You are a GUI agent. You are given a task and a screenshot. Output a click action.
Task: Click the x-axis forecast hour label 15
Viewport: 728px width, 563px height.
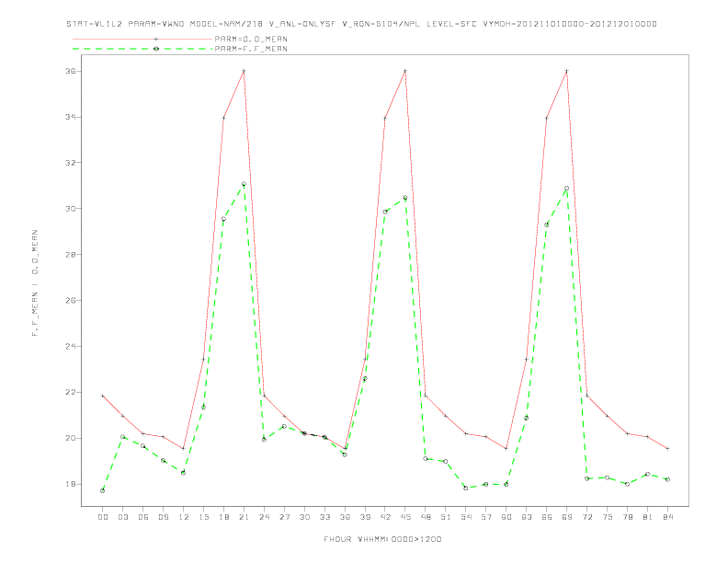point(203,517)
